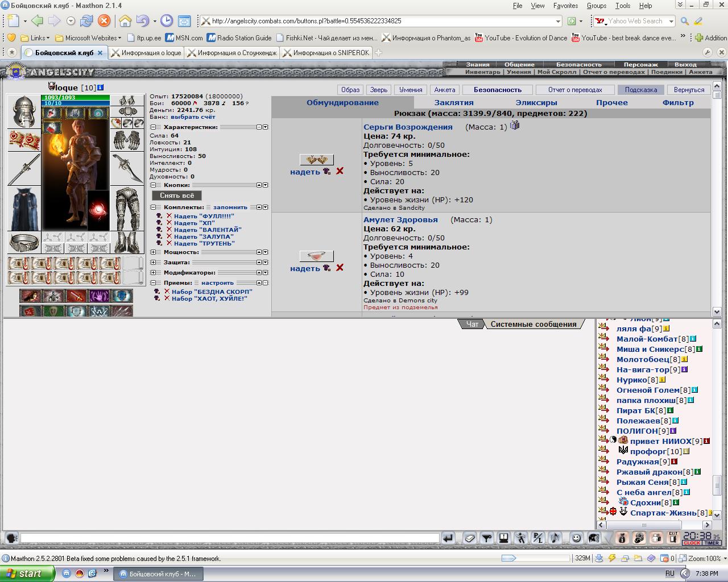728x582 pixels.
Task: Click the chat message input field
Action: (230, 538)
